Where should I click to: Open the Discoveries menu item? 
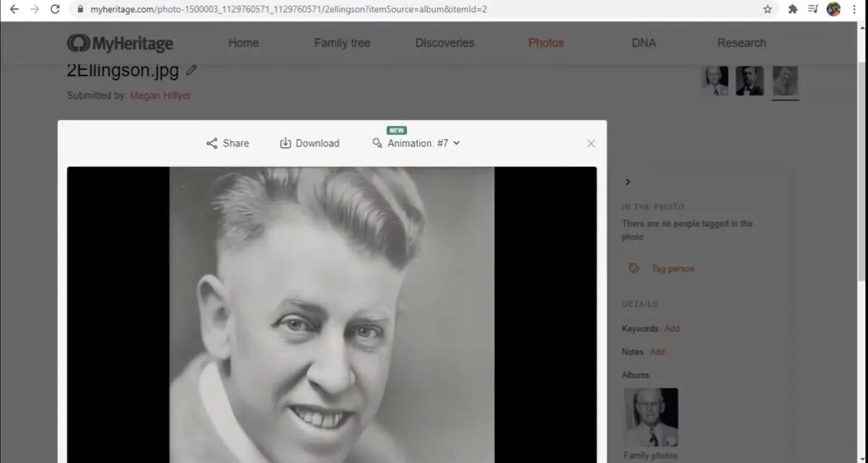(445, 43)
